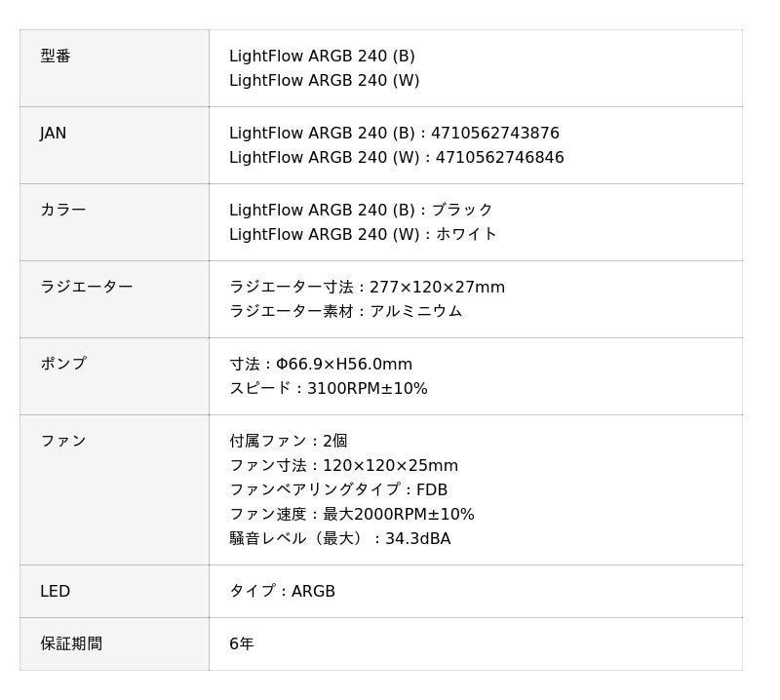Click fan bearing type FDB line

coord(338,490)
